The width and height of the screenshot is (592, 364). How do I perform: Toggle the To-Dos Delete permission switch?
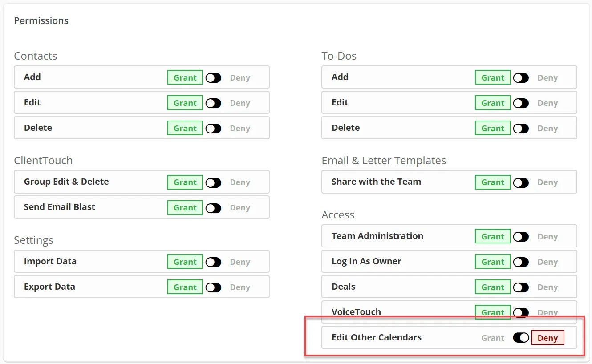(x=521, y=129)
